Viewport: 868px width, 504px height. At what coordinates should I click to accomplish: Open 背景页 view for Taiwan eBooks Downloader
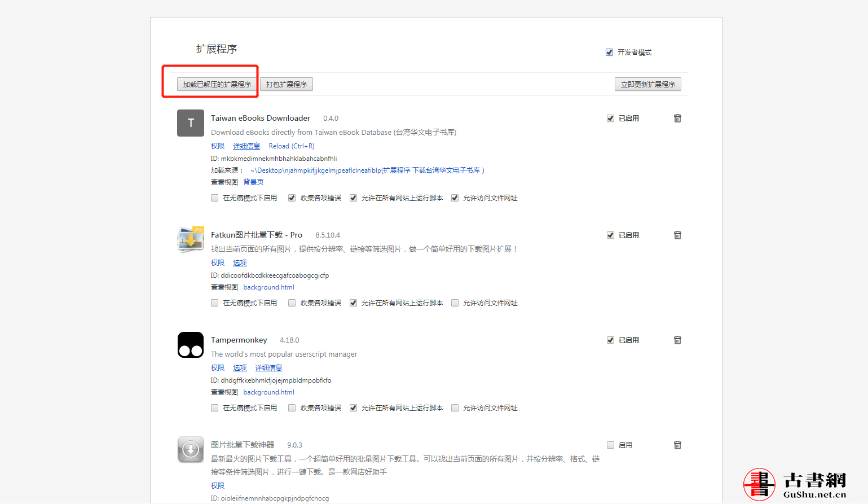point(253,182)
